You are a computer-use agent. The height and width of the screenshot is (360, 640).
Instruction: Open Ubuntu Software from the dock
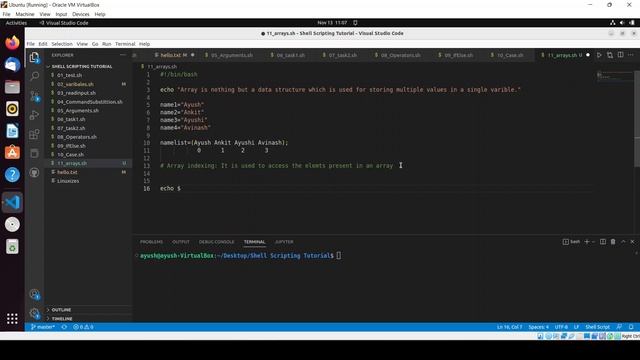point(12,153)
